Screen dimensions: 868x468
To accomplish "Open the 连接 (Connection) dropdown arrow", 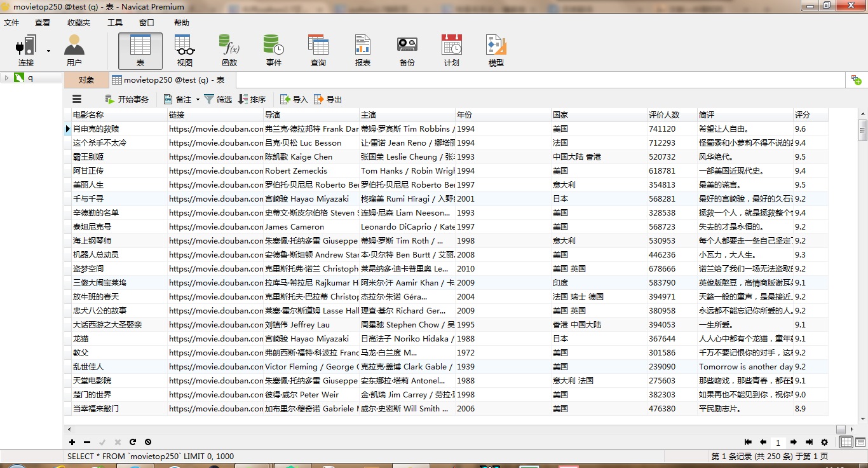I will [48, 51].
